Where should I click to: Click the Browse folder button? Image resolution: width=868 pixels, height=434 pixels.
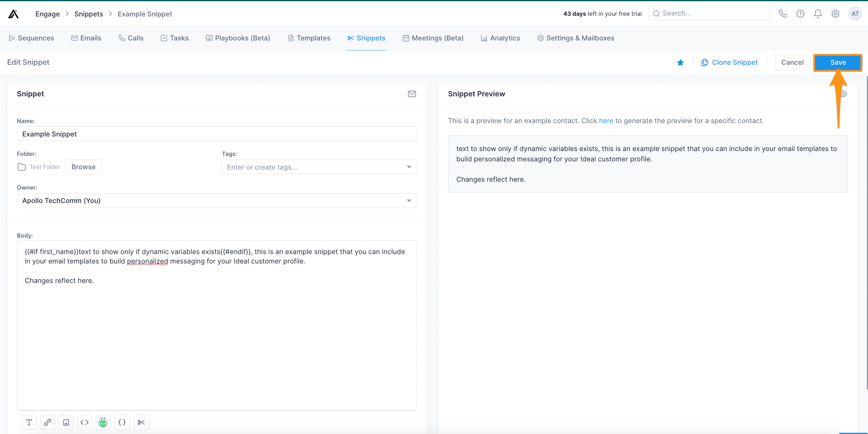coord(83,167)
